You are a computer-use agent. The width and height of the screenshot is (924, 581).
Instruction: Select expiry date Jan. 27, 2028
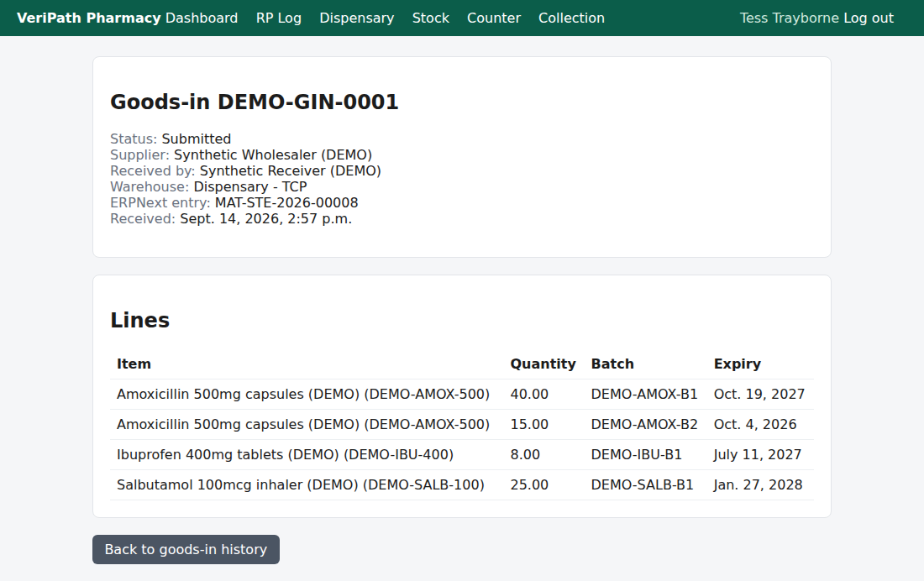point(758,485)
